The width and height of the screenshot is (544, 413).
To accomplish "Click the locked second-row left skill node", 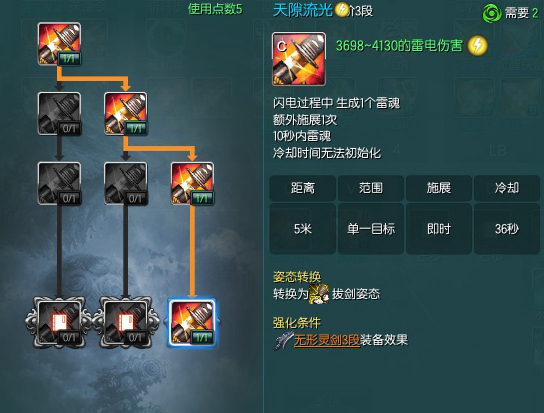I will 59,113.
